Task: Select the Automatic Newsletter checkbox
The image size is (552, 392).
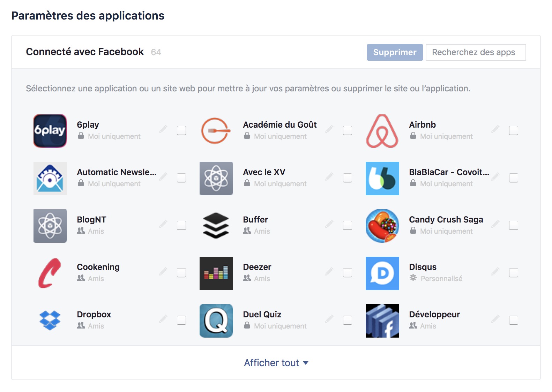Action: [181, 178]
